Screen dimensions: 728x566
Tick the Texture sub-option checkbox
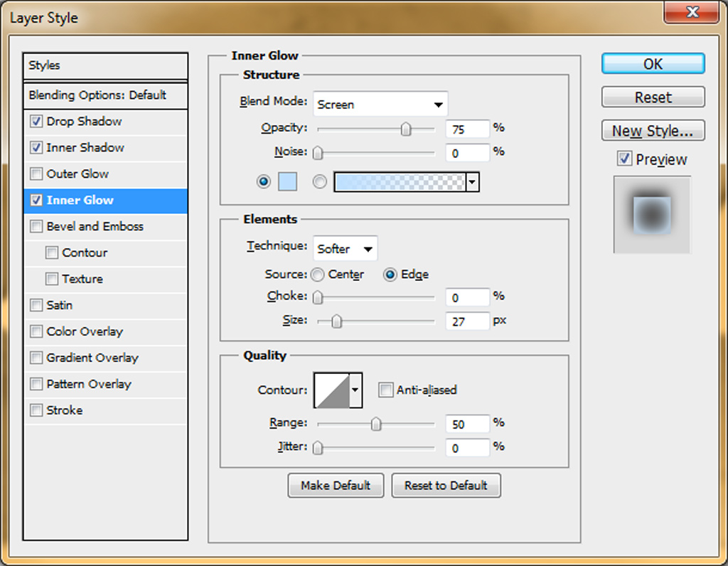coord(51,279)
